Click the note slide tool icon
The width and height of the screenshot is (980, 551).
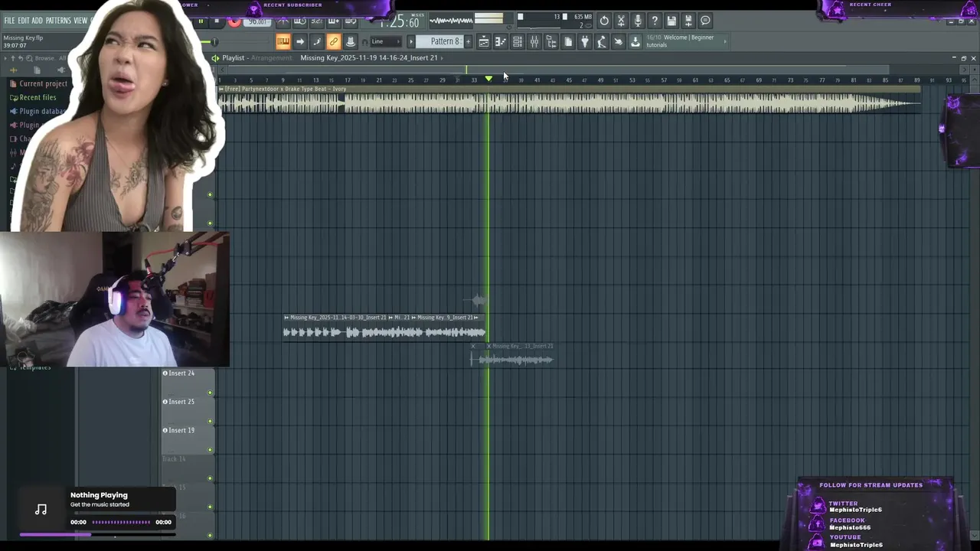(x=317, y=41)
